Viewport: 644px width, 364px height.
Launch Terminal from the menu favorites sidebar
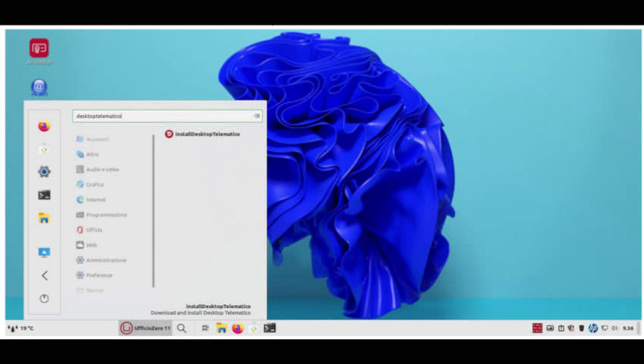(44, 195)
